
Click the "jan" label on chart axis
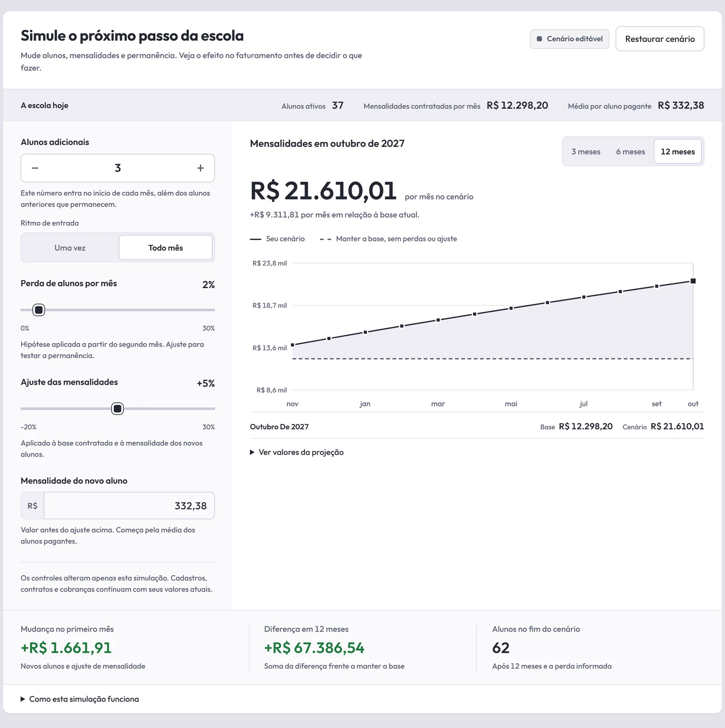[x=365, y=404]
